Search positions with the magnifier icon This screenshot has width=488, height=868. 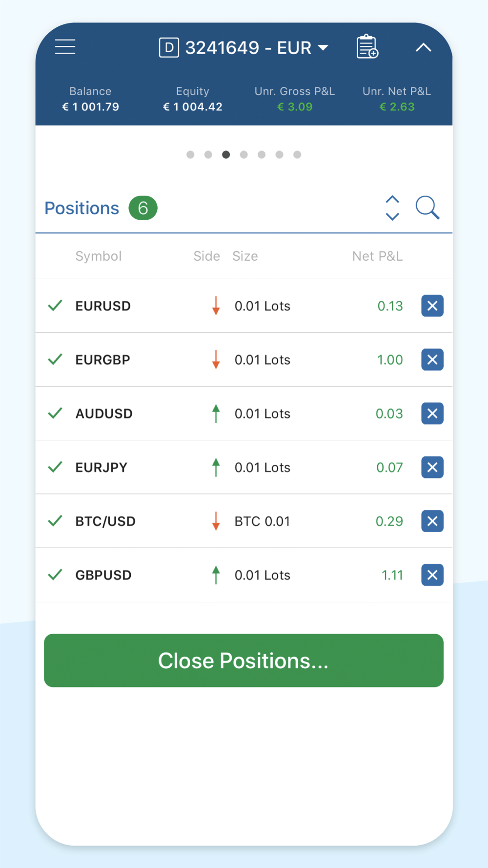[x=427, y=208]
